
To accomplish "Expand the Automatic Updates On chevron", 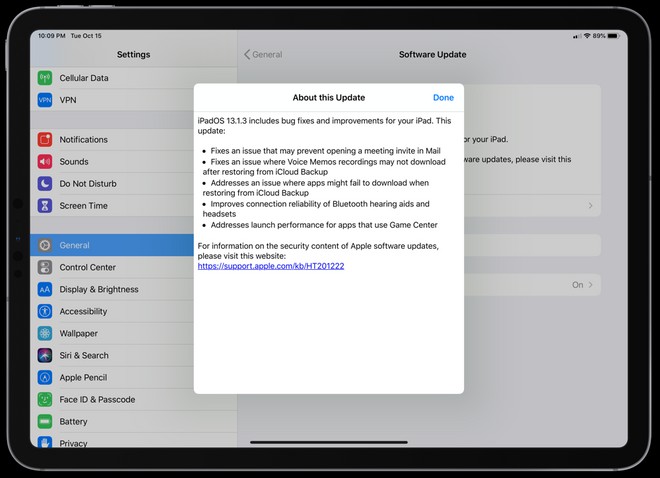I will [x=590, y=285].
